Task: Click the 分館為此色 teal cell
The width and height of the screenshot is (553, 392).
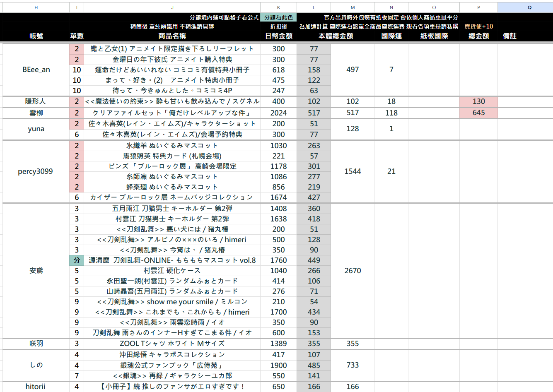Action: 278,17
